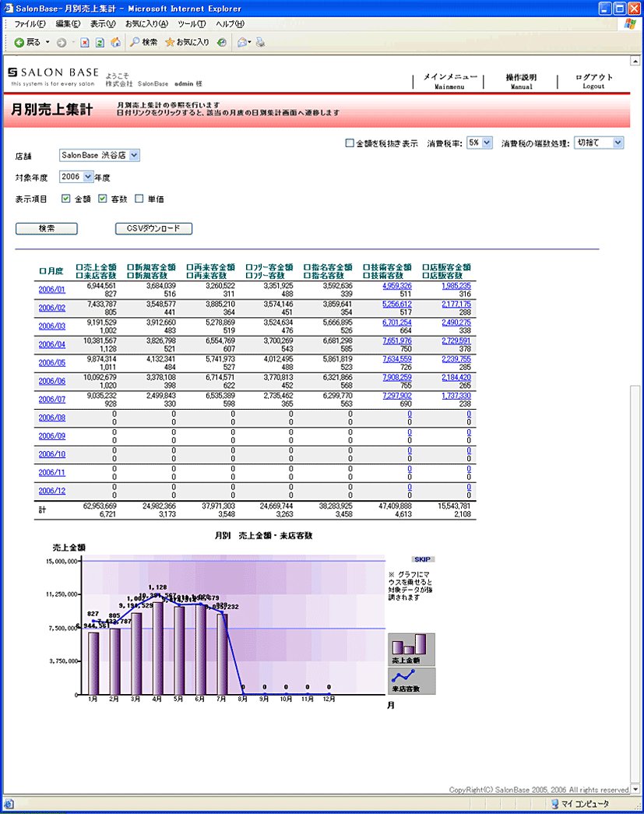Screen dimensions: 644x814
Task: Open the 2006/07 month link
Action: point(52,400)
